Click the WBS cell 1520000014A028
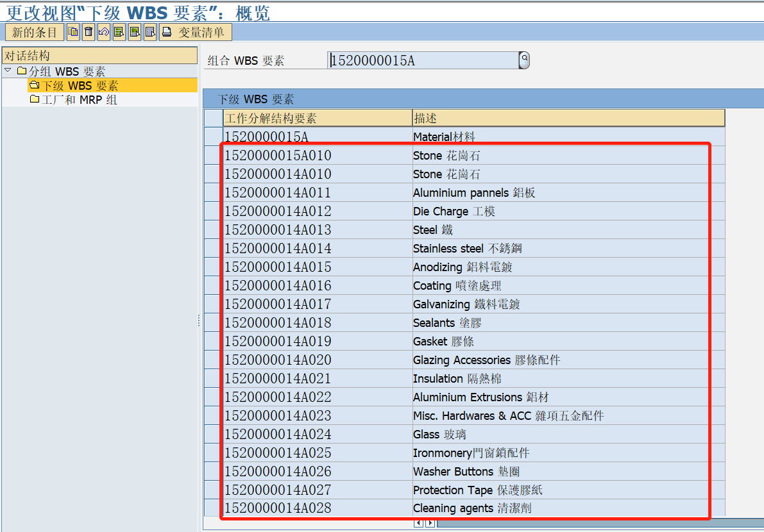The image size is (764, 532). click(x=318, y=508)
